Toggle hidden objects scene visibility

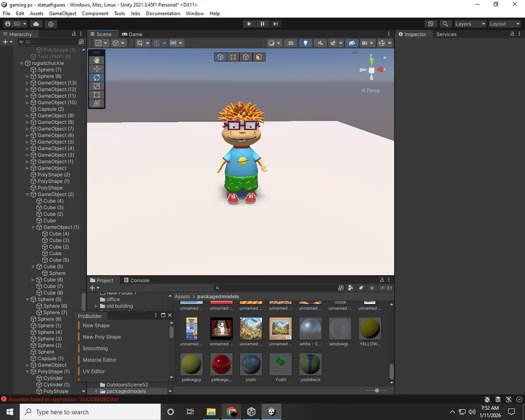[x=352, y=43]
